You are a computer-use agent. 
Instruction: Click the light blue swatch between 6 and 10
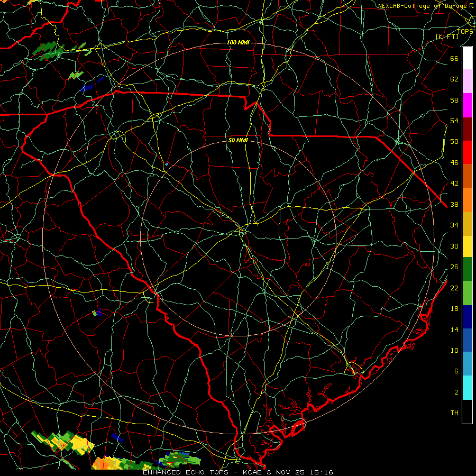467,364
